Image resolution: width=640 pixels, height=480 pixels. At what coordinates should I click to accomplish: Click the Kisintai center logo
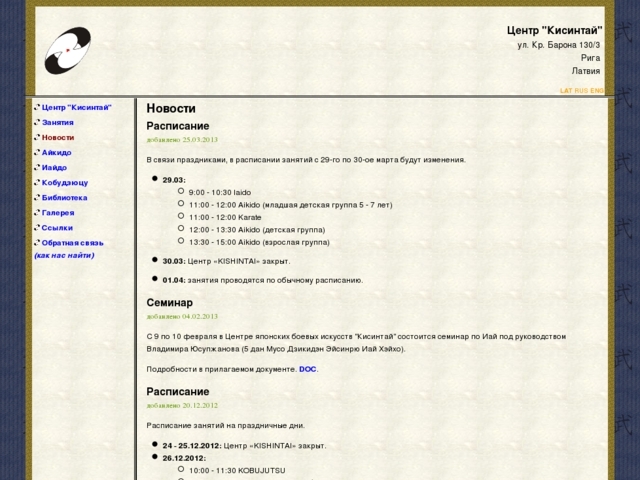[67, 51]
